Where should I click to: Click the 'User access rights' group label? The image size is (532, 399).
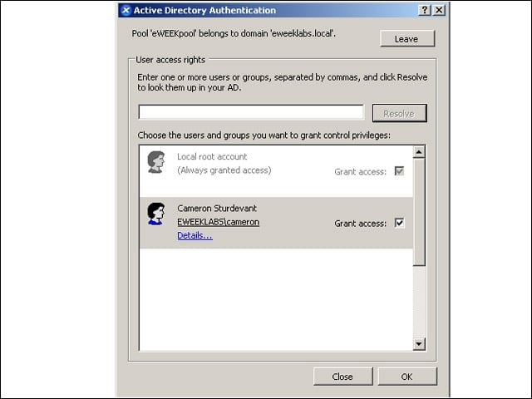click(170, 60)
